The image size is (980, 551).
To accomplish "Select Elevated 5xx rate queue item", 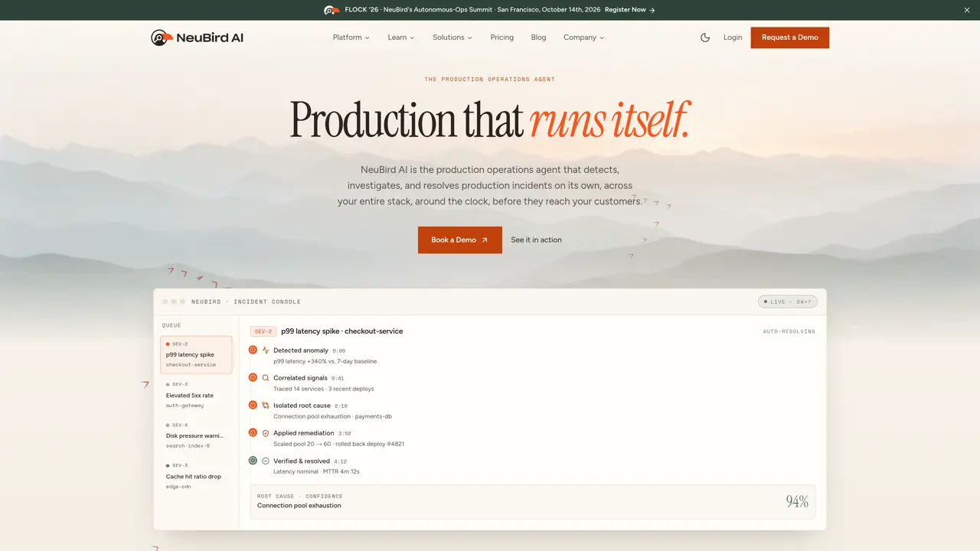I will pyautogui.click(x=197, y=395).
